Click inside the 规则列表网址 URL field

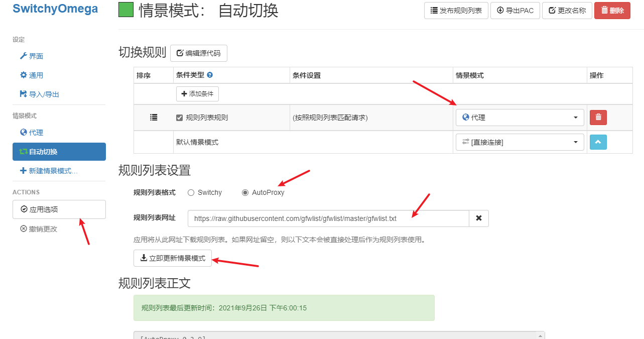click(x=326, y=218)
